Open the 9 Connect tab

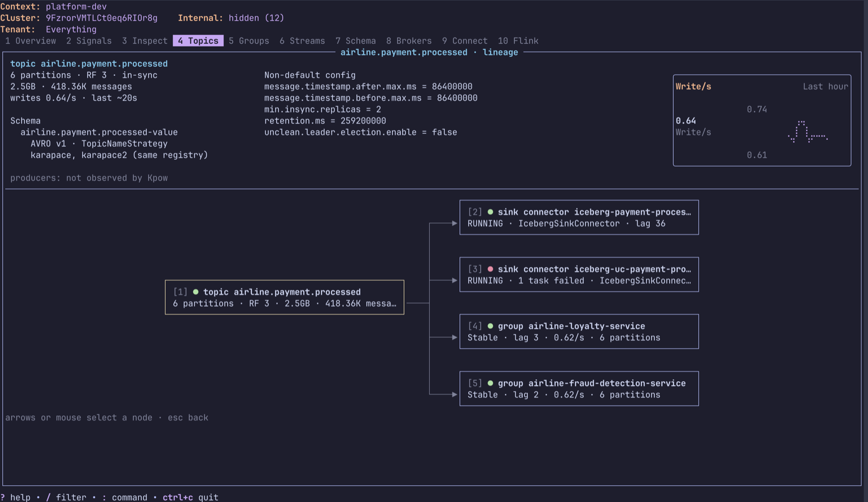[465, 41]
